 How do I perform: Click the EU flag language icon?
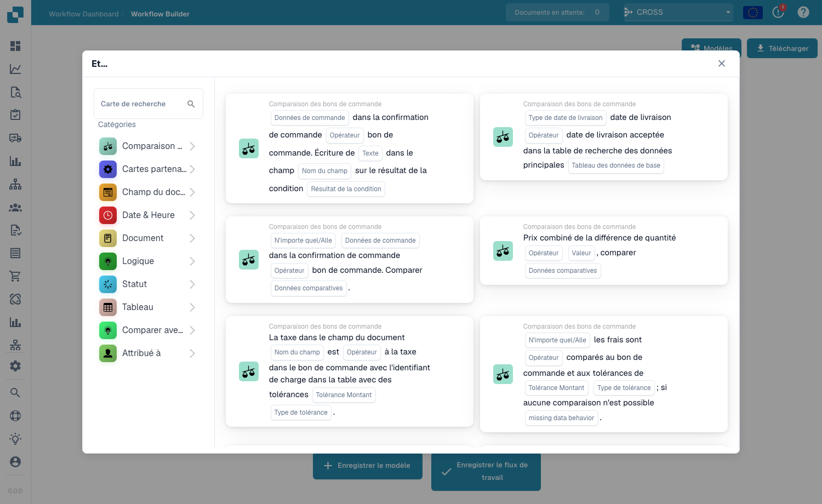click(753, 12)
